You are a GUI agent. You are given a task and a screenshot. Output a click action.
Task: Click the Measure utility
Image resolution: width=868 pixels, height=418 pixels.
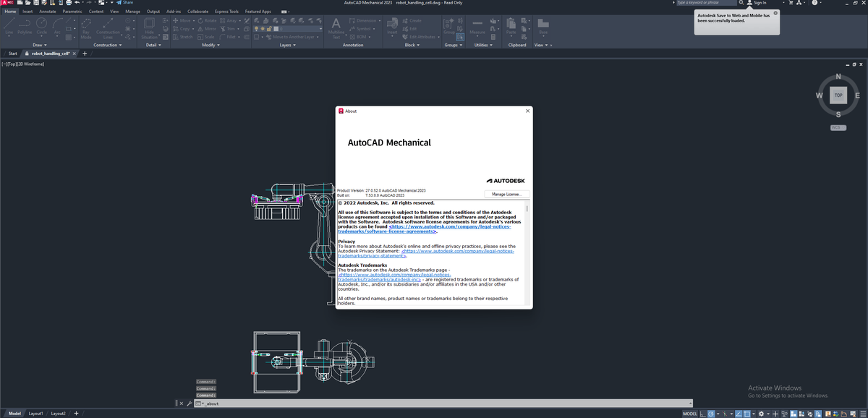[477, 27]
